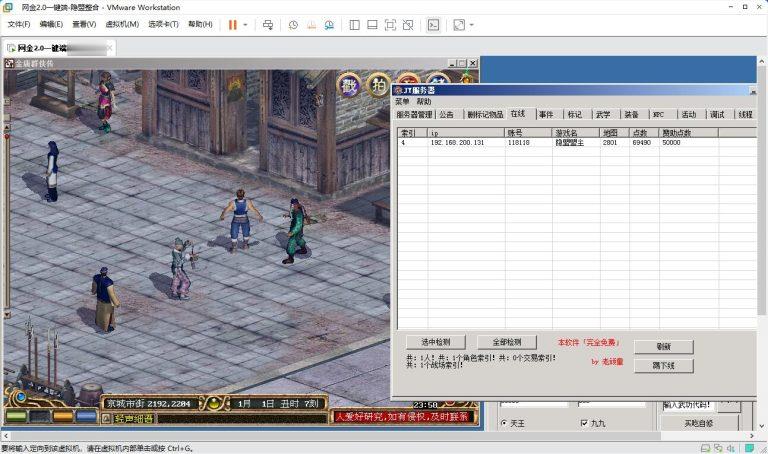Select the online player row 118118

click(x=518, y=143)
